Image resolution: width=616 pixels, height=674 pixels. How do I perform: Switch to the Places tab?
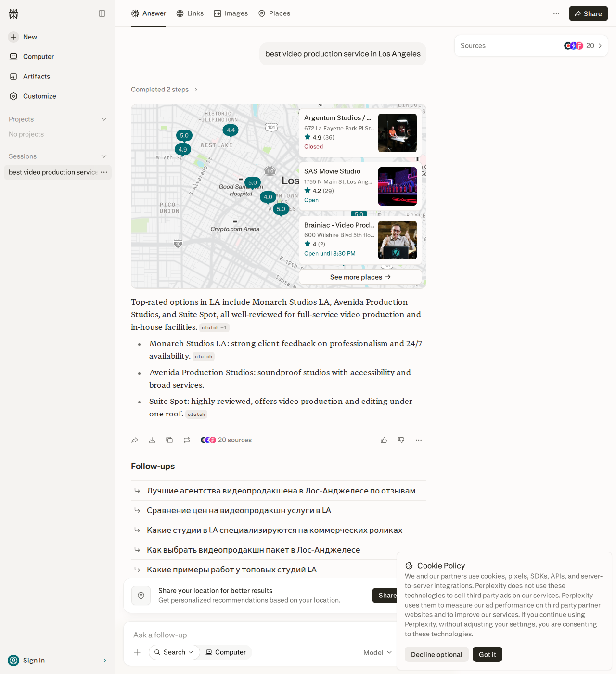pyautogui.click(x=274, y=13)
